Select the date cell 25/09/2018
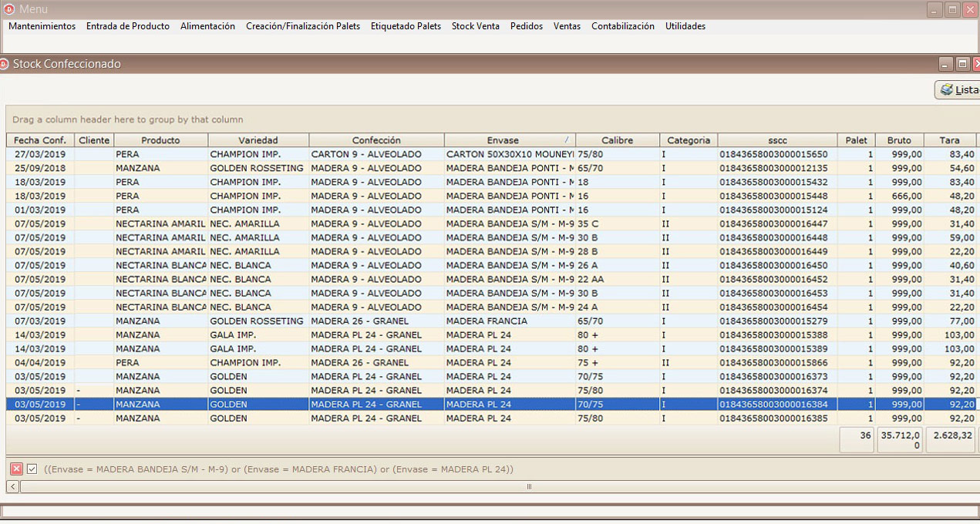 click(40, 168)
